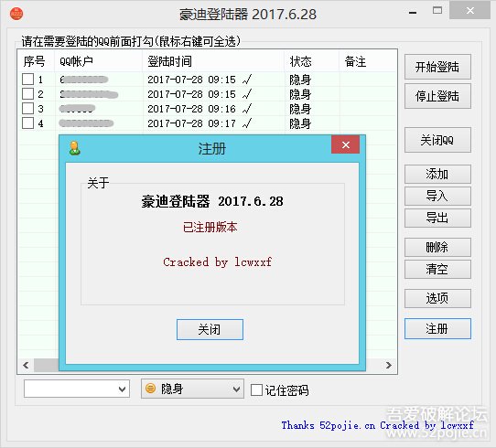Viewport: 496px width, 448px height.
Task: Click the red 'Cracked by lcwxxf' dialog text
Action: (217, 261)
